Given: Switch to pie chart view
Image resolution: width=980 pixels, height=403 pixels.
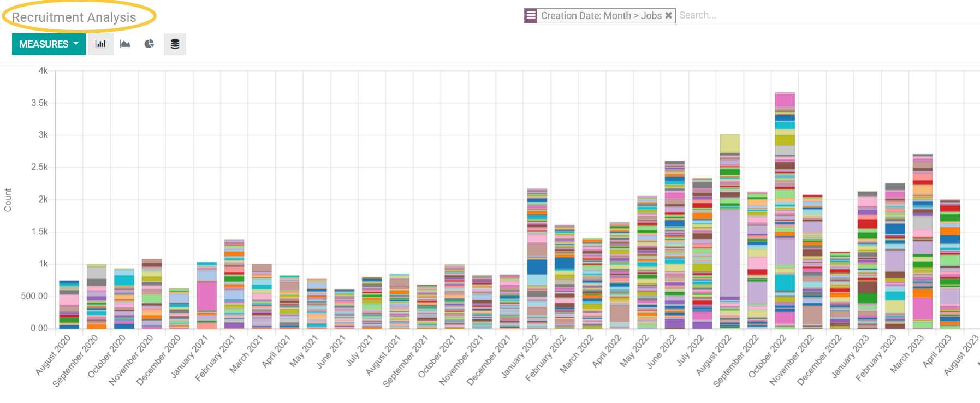Looking at the screenshot, I should [149, 44].
